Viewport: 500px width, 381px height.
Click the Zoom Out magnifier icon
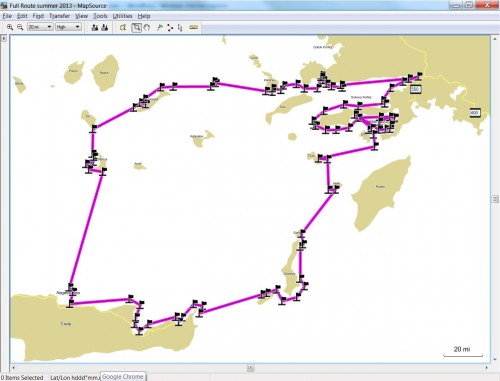click(x=20, y=27)
